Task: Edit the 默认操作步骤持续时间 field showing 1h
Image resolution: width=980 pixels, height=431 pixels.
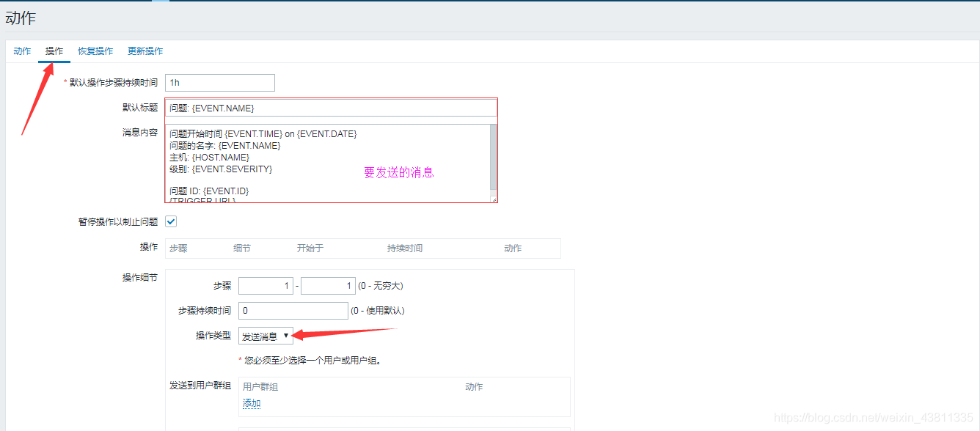Action: click(x=220, y=83)
